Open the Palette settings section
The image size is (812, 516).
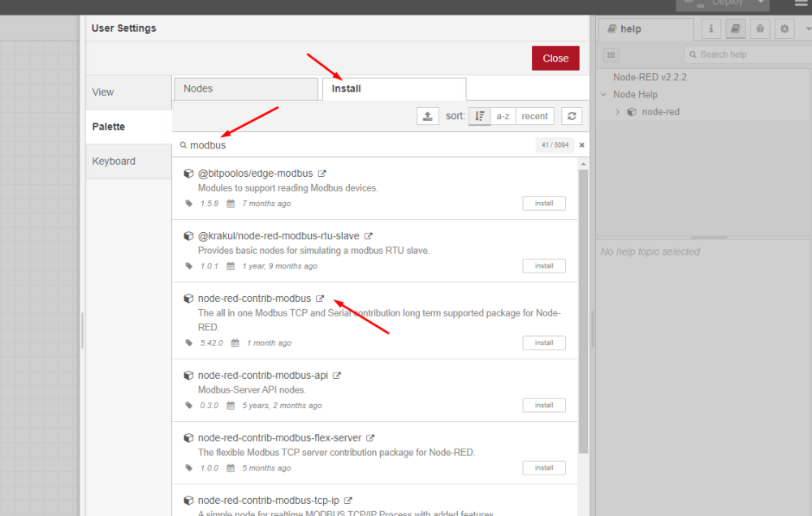click(x=128, y=127)
